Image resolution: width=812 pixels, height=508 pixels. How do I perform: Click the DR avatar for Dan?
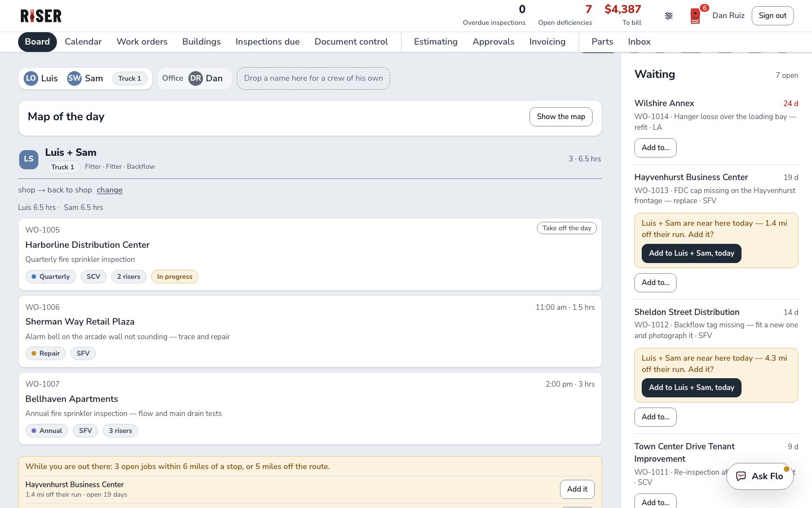coord(196,78)
